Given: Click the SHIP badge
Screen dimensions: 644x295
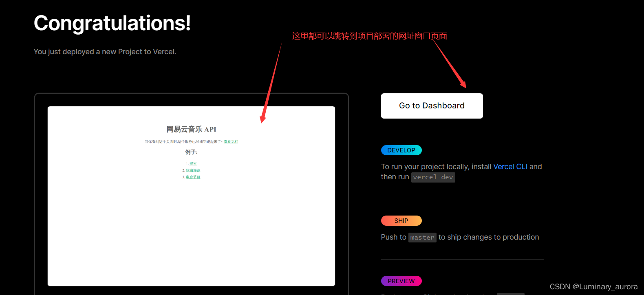Looking at the screenshot, I should [x=401, y=221].
